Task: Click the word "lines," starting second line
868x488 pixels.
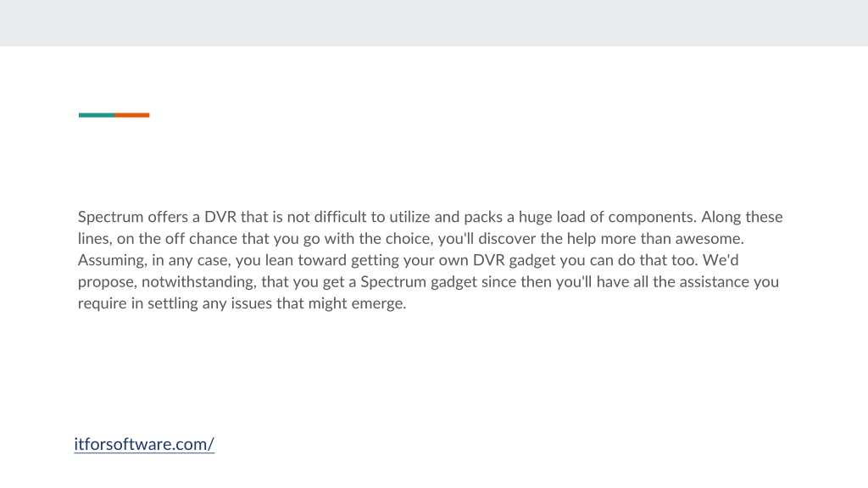Action: coord(95,238)
